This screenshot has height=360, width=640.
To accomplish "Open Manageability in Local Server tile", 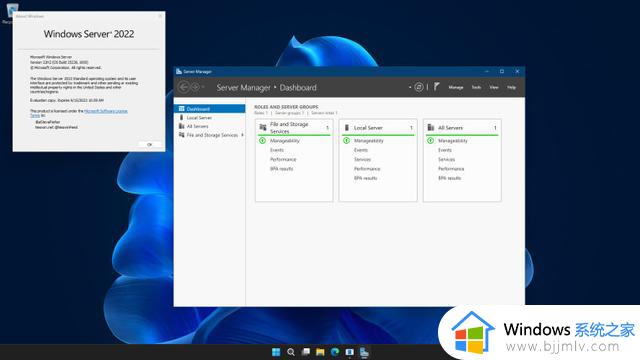I will 369,140.
